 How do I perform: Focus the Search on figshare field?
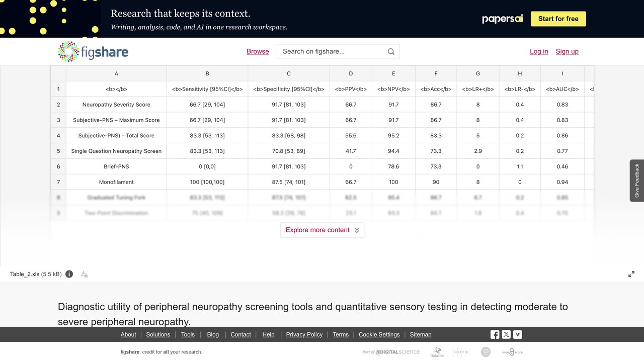click(332, 51)
